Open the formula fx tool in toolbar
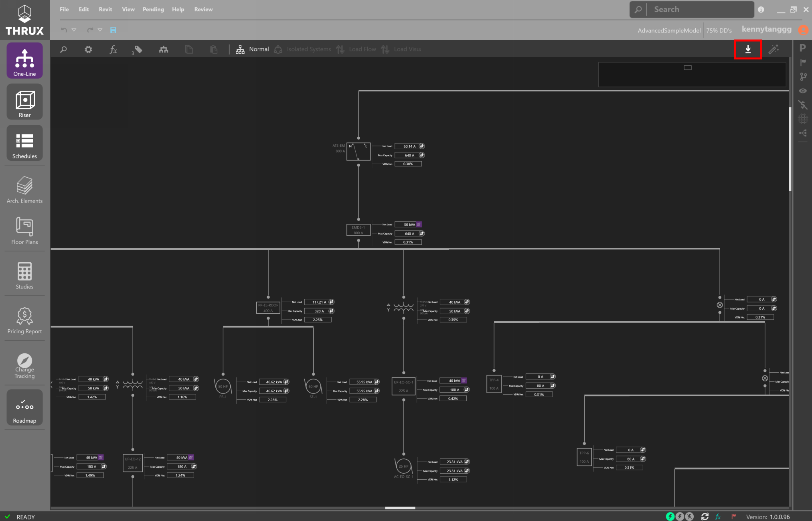 point(113,49)
